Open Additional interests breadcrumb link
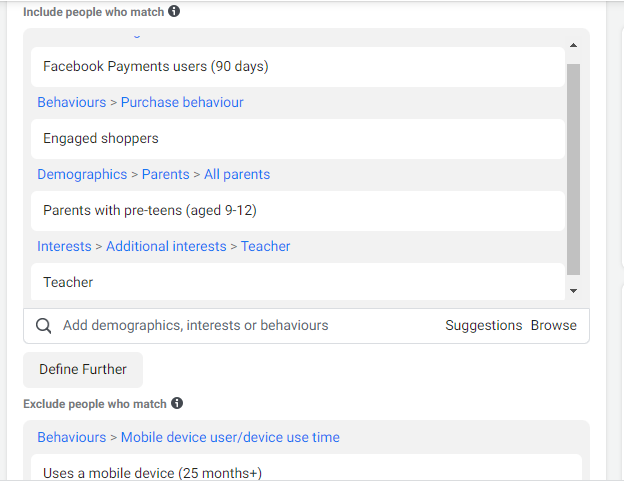The width and height of the screenshot is (624, 492). pyautogui.click(x=166, y=246)
